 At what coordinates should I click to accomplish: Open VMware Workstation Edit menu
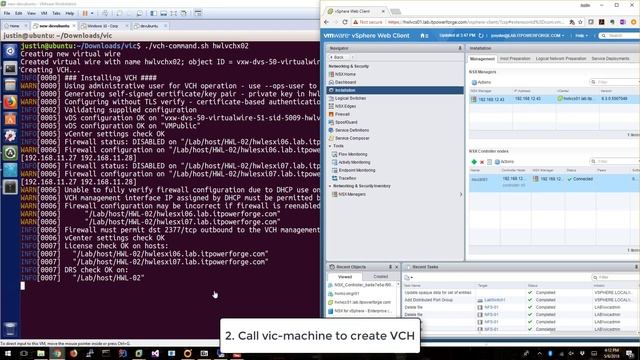19,13
